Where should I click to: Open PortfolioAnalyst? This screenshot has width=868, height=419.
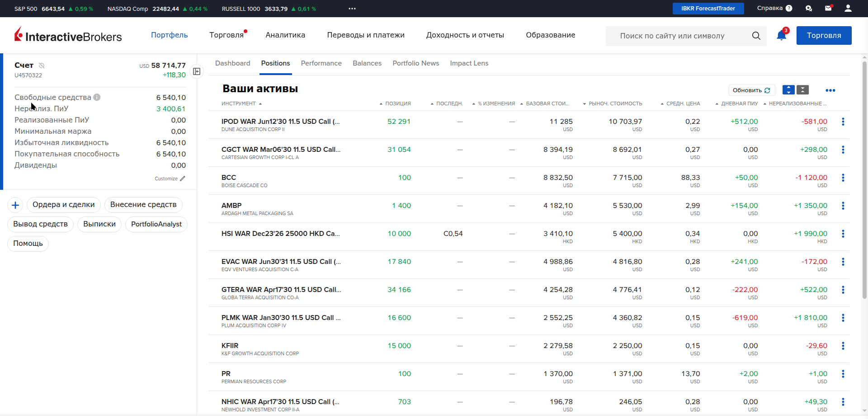coord(156,224)
